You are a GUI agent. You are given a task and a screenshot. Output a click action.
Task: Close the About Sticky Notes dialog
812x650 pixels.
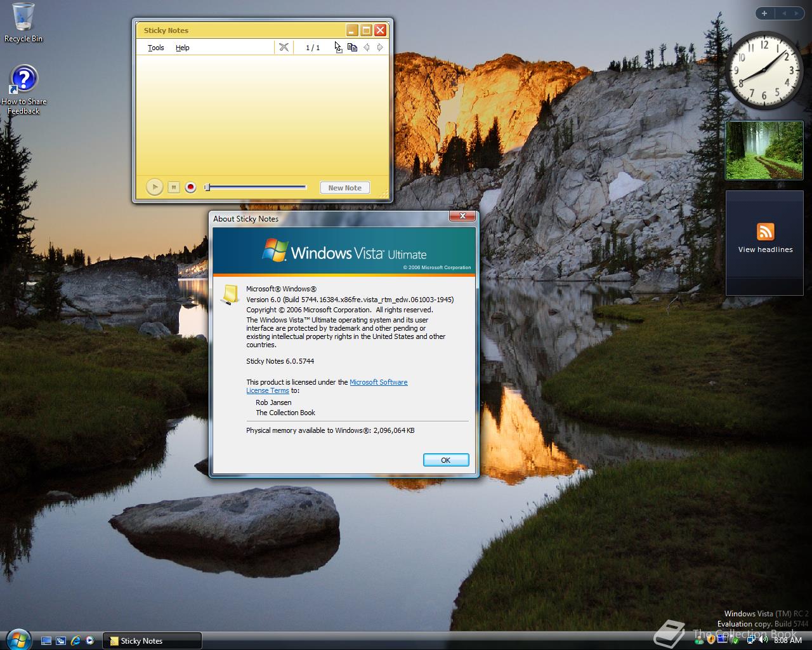coord(462,216)
